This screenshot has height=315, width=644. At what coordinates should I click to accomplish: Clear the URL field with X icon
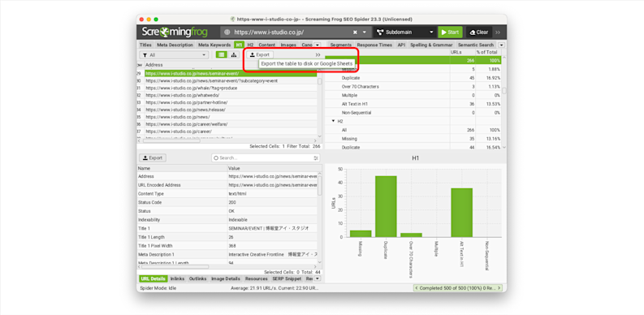[x=355, y=32]
